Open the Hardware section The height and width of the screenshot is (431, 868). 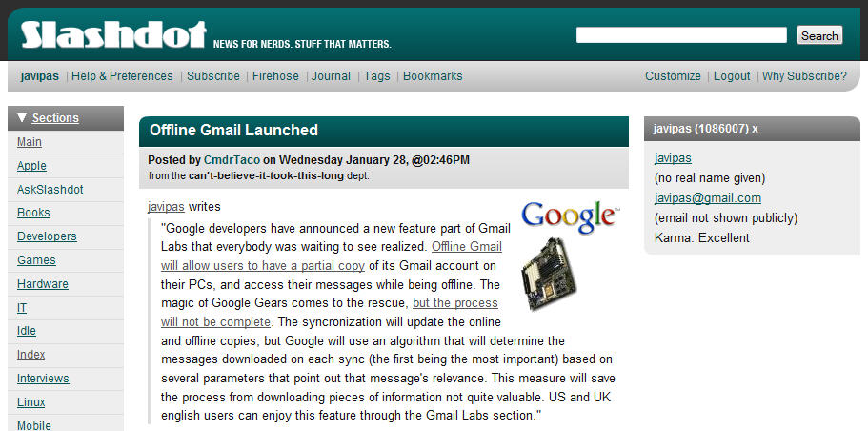click(x=43, y=283)
